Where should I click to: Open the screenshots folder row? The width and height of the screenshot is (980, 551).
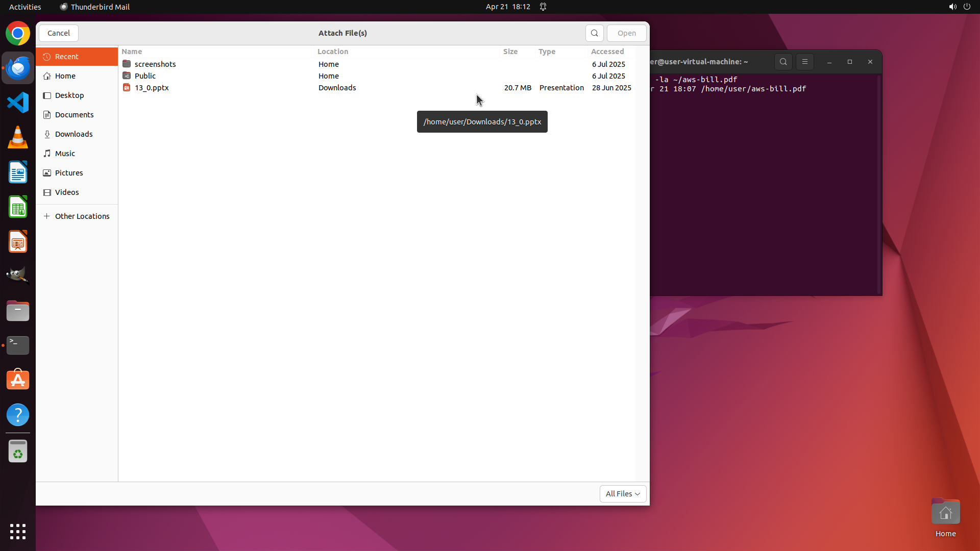(155, 64)
